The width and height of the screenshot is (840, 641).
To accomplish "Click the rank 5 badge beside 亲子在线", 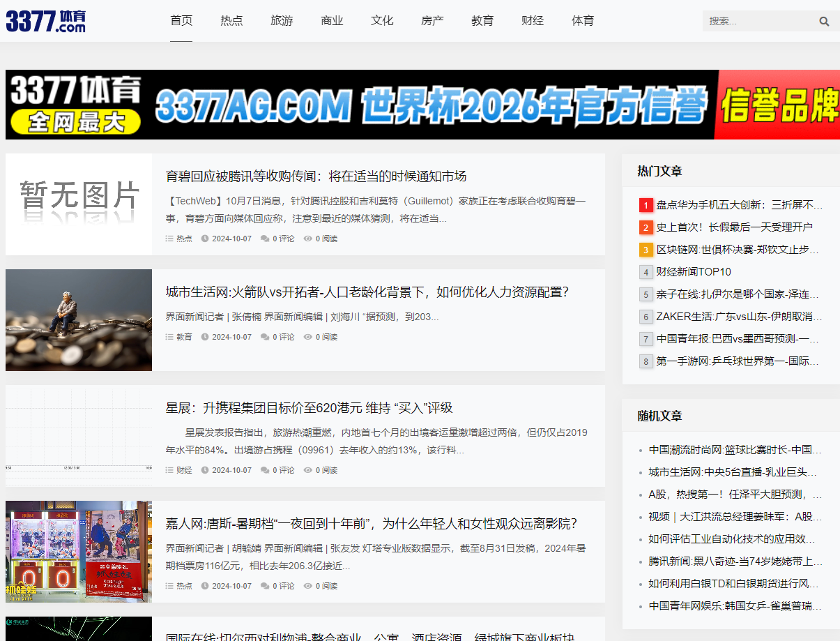I will (646, 294).
